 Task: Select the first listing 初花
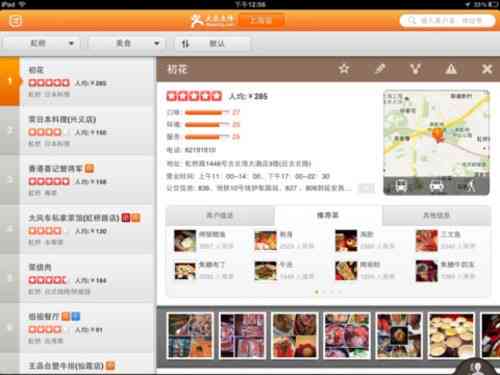pyautogui.click(x=77, y=81)
